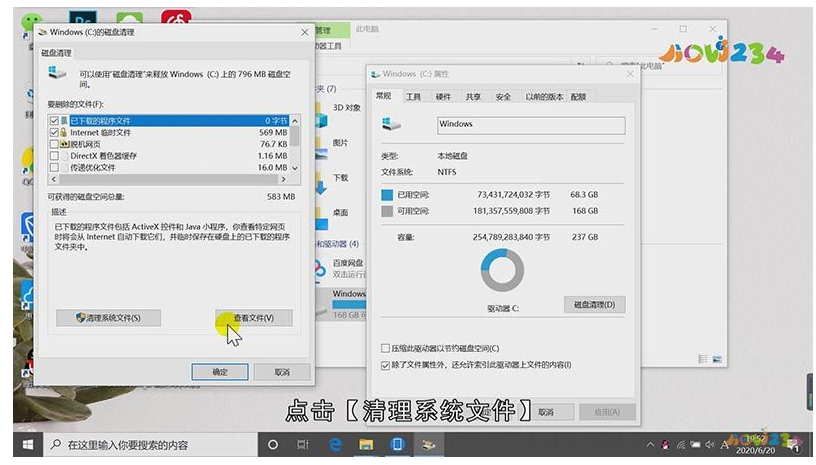Check the 传递优化文件 checkbox
This screenshot has height=465, width=816.
(x=54, y=167)
